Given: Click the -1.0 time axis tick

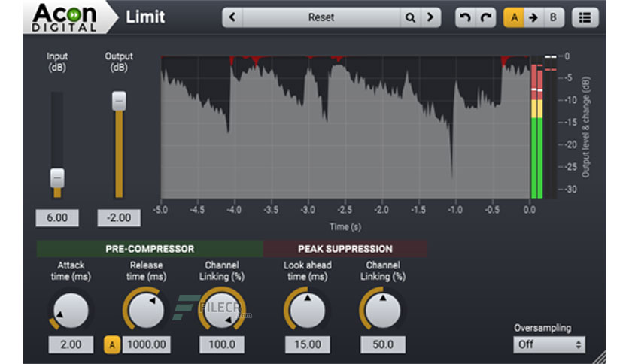Looking at the screenshot, I should [455, 210].
